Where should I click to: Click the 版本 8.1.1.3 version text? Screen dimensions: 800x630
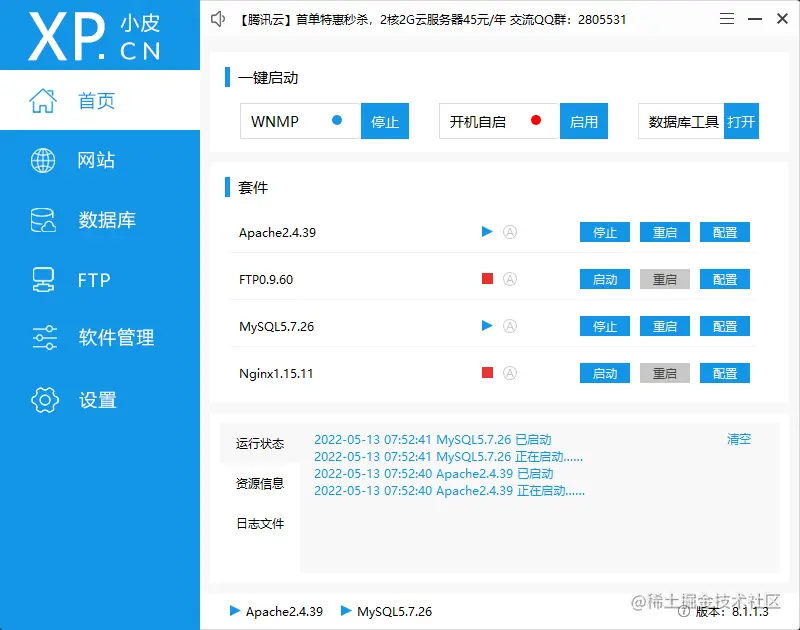click(x=731, y=611)
